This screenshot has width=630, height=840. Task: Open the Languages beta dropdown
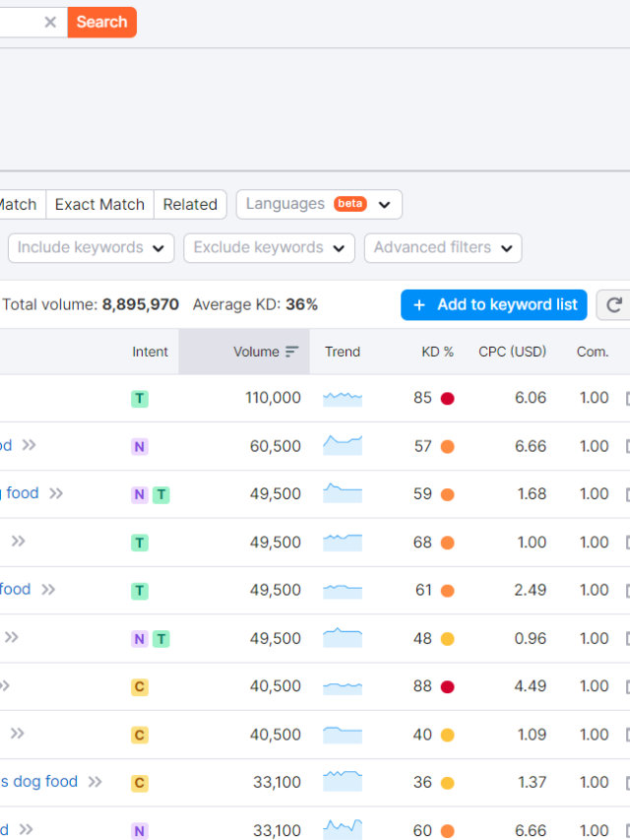[x=319, y=205]
